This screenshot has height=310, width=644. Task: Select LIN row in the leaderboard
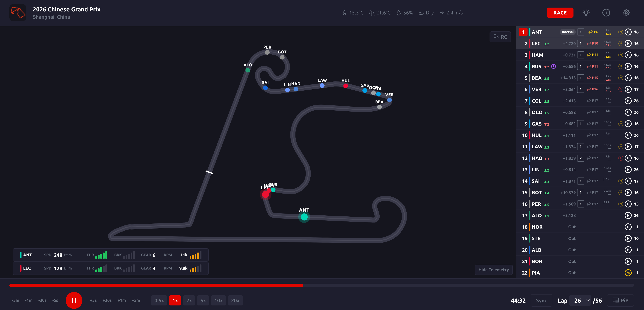(x=580, y=170)
